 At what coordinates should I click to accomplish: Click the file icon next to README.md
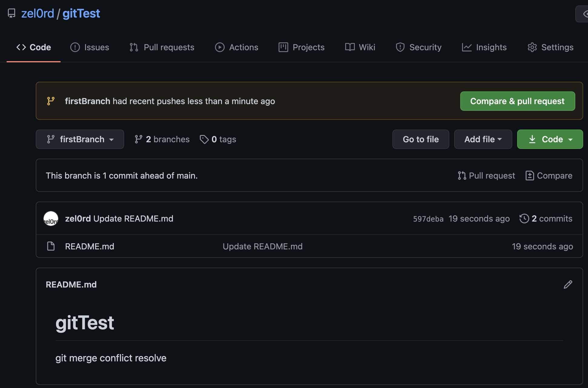click(x=51, y=246)
